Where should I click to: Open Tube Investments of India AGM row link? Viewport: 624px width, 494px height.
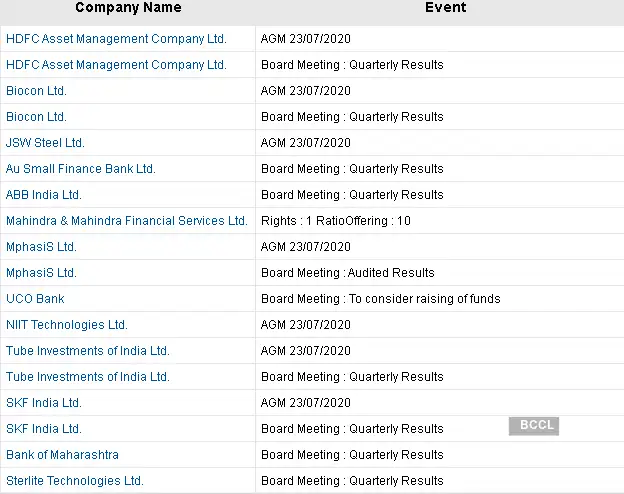click(88, 351)
